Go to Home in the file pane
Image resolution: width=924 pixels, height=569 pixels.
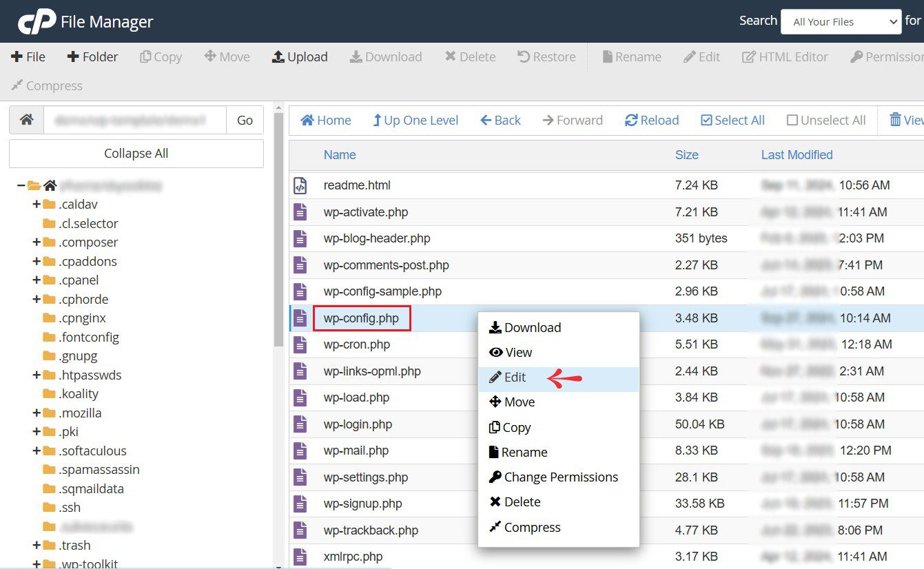point(326,121)
